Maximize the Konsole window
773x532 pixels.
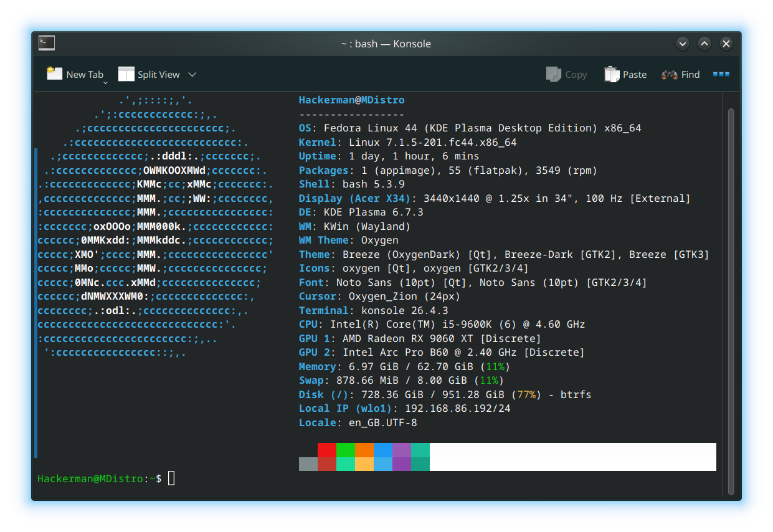(704, 44)
